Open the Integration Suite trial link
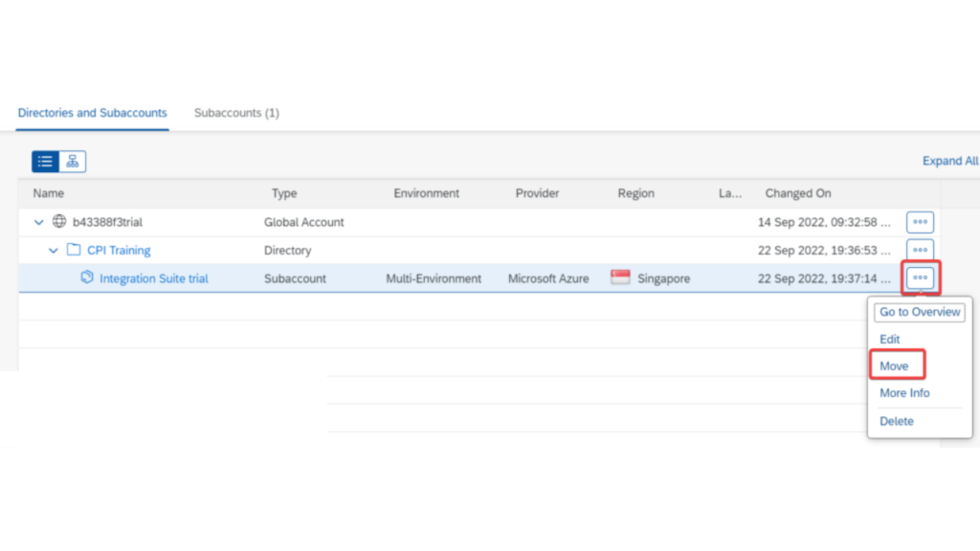The width and height of the screenshot is (980, 551). point(153,278)
